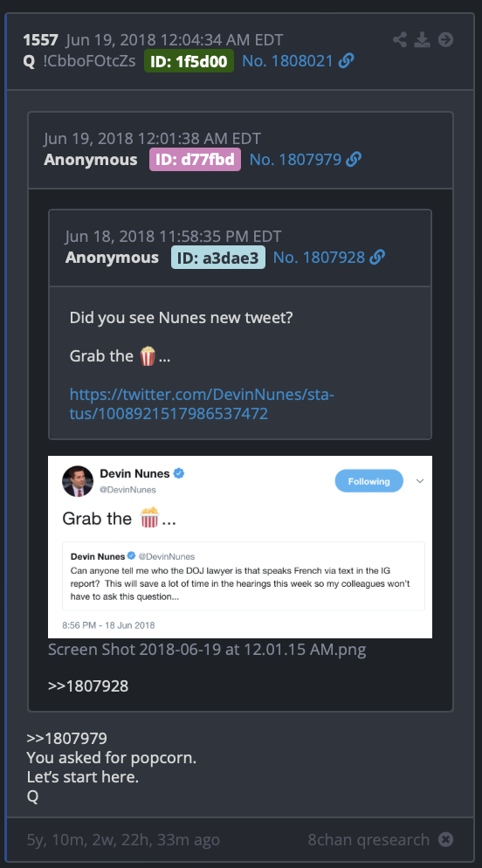The width and height of the screenshot is (482, 868).
Task: Open post link No. 1807979
Action: [x=295, y=160]
